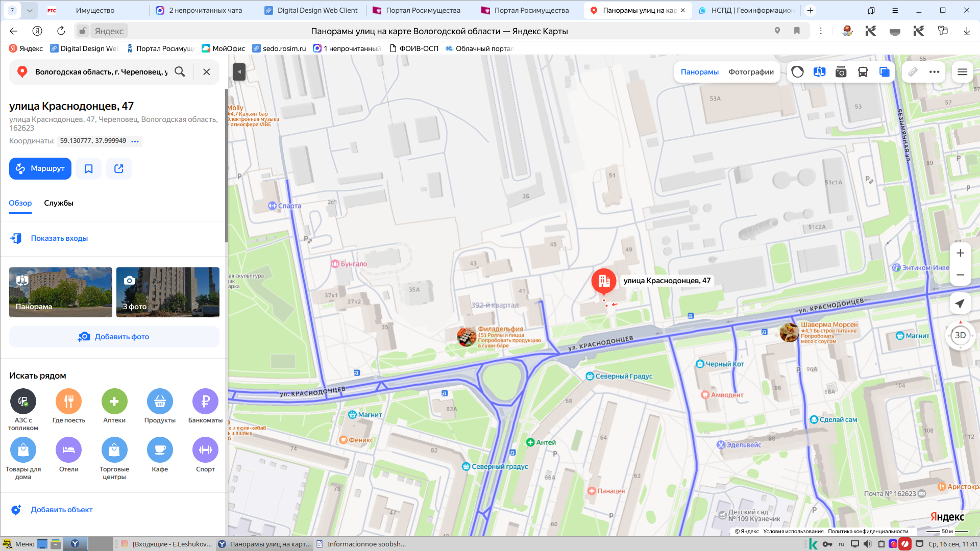This screenshot has width=980, height=551.
Task: Open the three-dots more tools menu
Action: (934, 72)
